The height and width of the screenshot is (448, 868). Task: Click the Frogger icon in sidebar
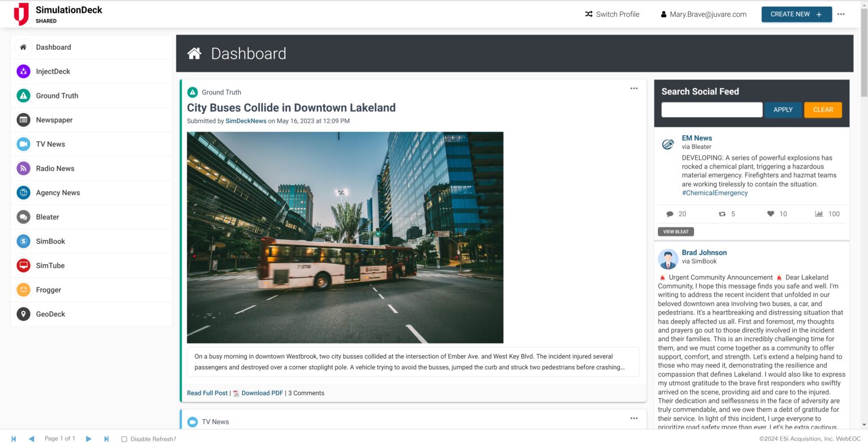tap(23, 290)
